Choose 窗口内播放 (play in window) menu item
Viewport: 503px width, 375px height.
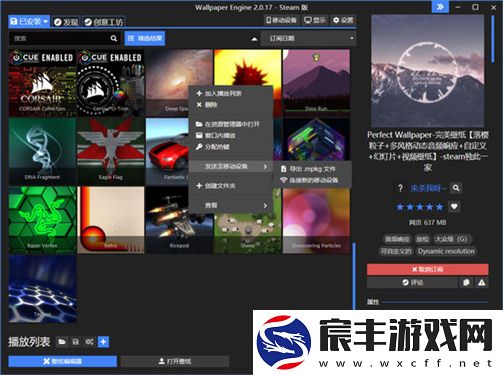click(x=231, y=135)
